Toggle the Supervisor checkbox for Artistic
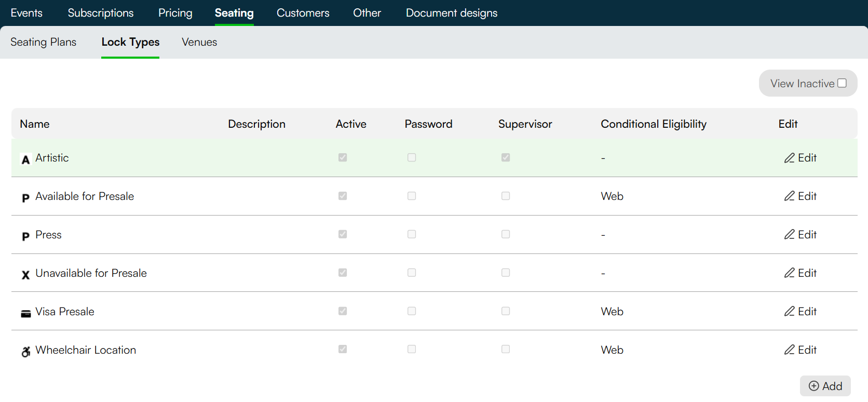This screenshot has width=868, height=402. click(506, 157)
